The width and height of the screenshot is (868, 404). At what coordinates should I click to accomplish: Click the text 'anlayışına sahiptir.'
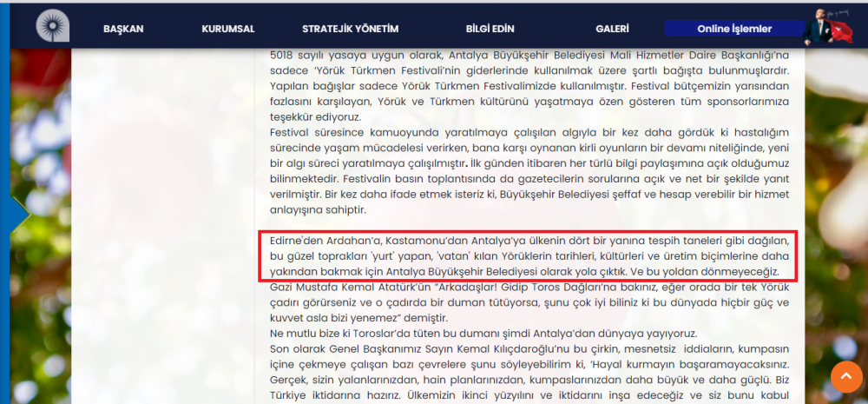[x=319, y=210]
